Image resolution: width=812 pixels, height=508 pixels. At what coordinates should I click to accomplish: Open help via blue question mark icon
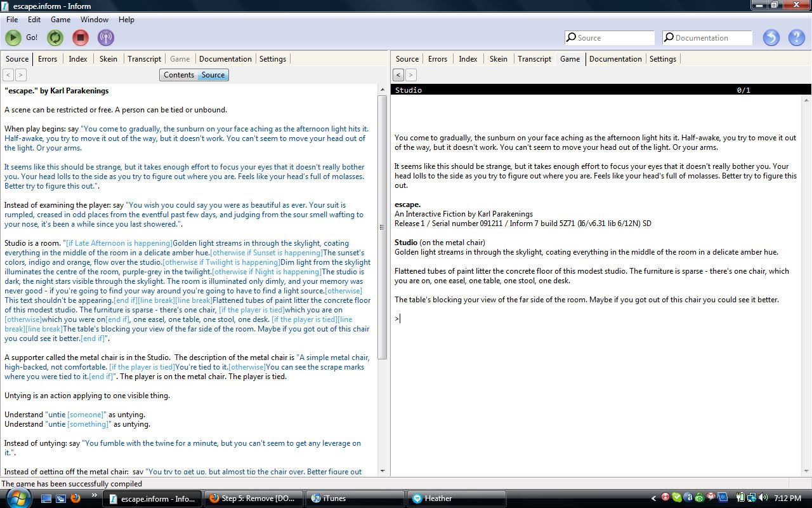point(796,37)
